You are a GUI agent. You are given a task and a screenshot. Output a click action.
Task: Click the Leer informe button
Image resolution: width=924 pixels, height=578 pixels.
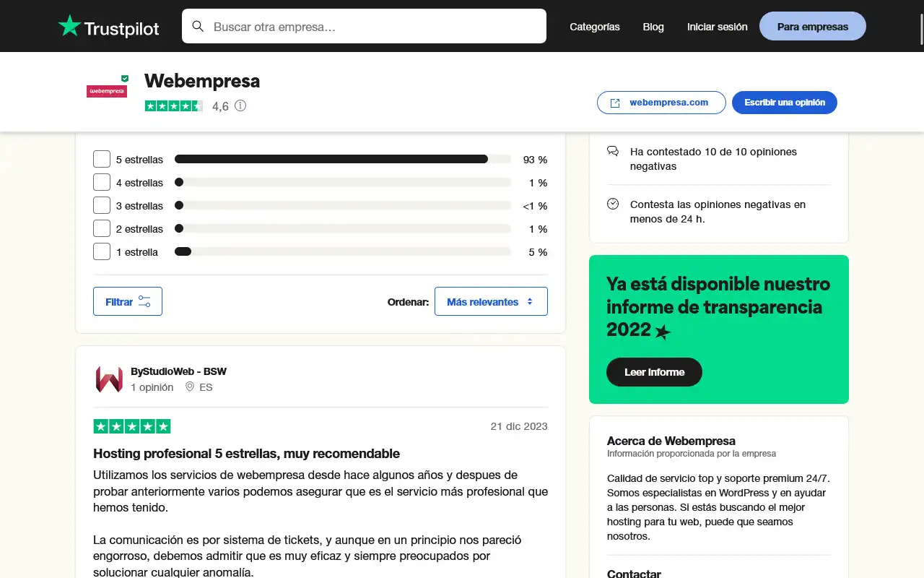[654, 372]
